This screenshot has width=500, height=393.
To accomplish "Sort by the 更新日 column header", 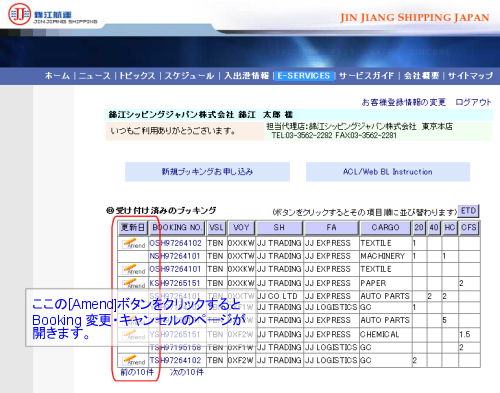I will pyautogui.click(x=133, y=228).
